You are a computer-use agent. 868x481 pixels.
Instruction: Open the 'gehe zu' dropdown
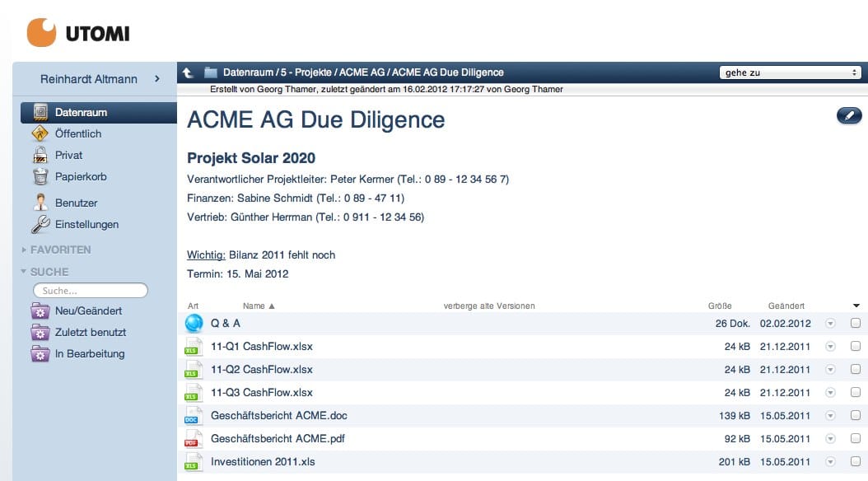(x=790, y=72)
